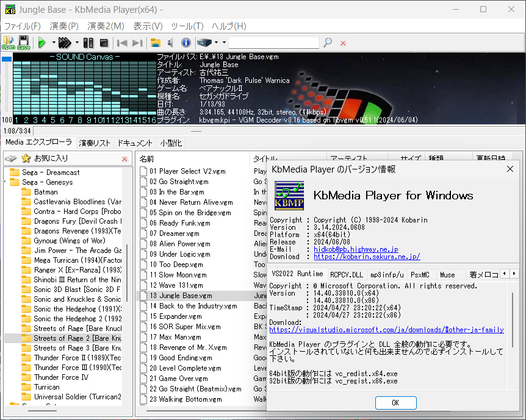Open the 演奏(P) menu

point(64,26)
